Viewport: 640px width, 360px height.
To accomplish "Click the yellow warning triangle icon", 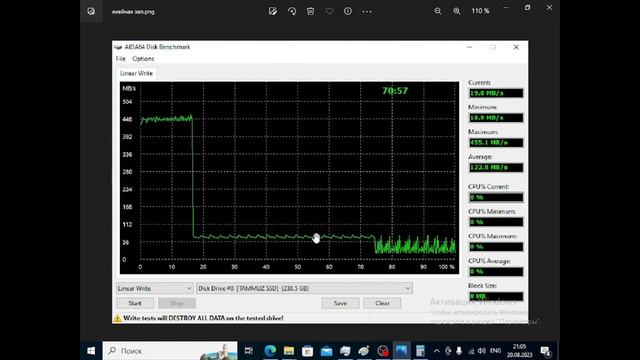I will 118,318.
